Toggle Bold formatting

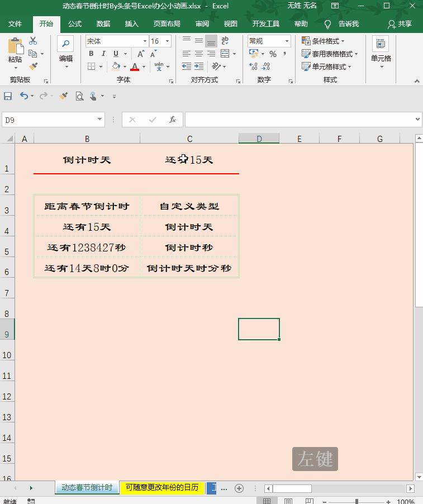coord(91,54)
